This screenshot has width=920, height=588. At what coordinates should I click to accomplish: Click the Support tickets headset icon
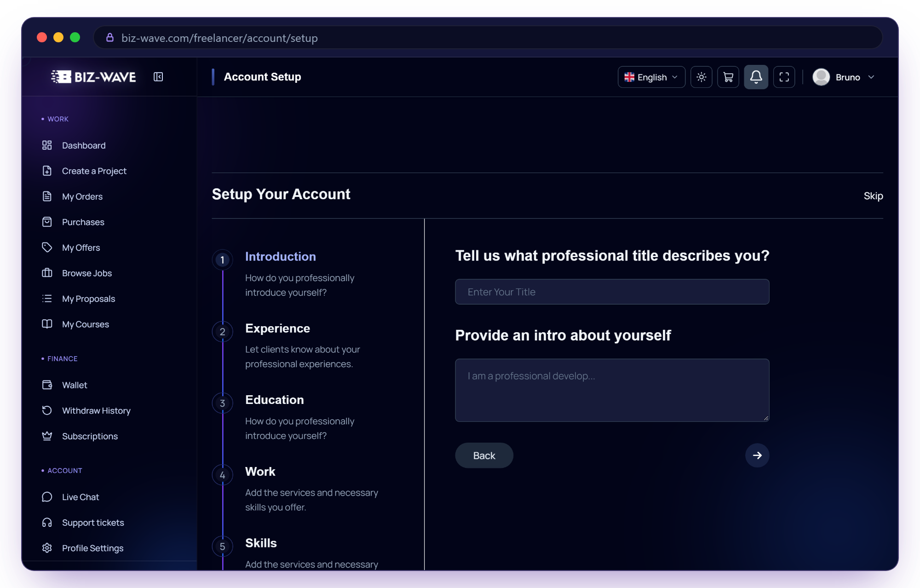(x=47, y=522)
